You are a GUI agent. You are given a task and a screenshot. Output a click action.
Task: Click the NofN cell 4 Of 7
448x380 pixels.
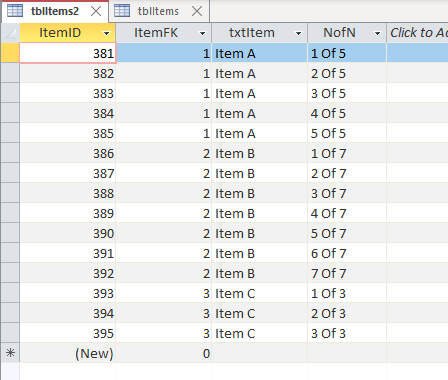pos(347,213)
